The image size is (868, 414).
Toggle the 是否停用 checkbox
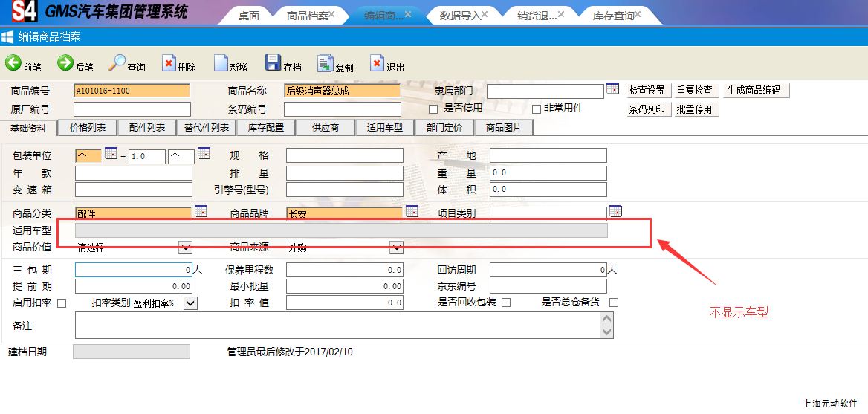pos(433,109)
